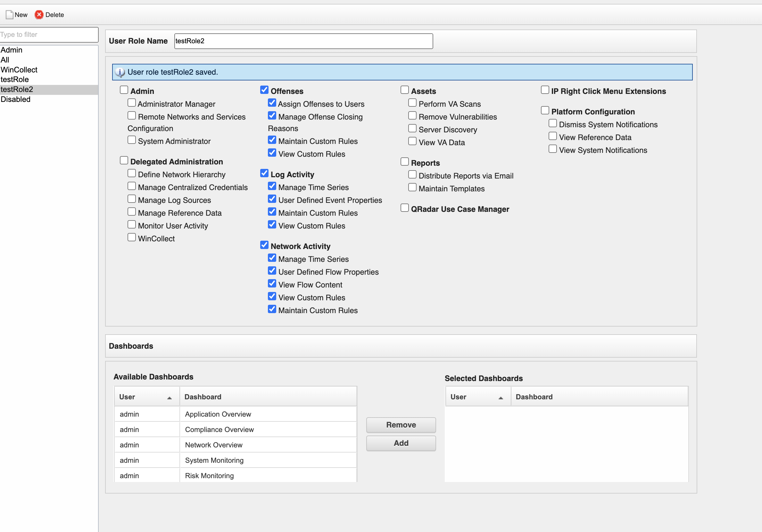Uncheck Maintain Custom Rules under Network Activity

tap(272, 309)
